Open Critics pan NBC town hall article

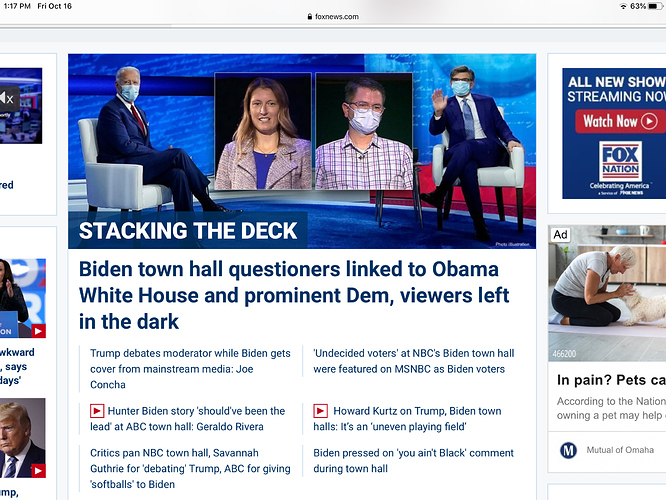pos(190,469)
